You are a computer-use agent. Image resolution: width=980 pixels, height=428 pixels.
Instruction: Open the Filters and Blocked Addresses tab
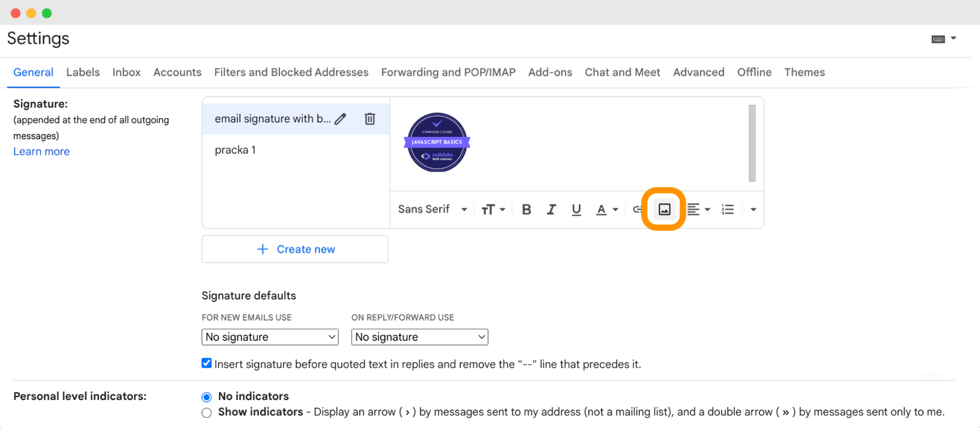tap(291, 72)
